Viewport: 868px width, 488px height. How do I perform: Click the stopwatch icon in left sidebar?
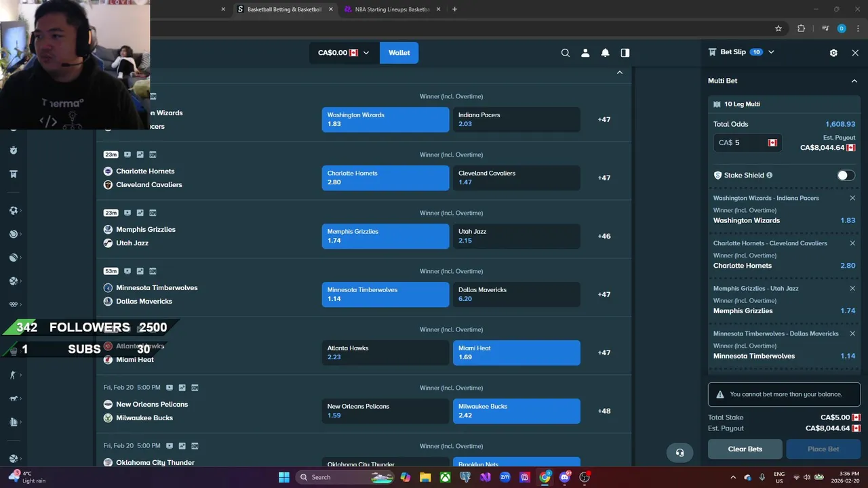coord(13,150)
